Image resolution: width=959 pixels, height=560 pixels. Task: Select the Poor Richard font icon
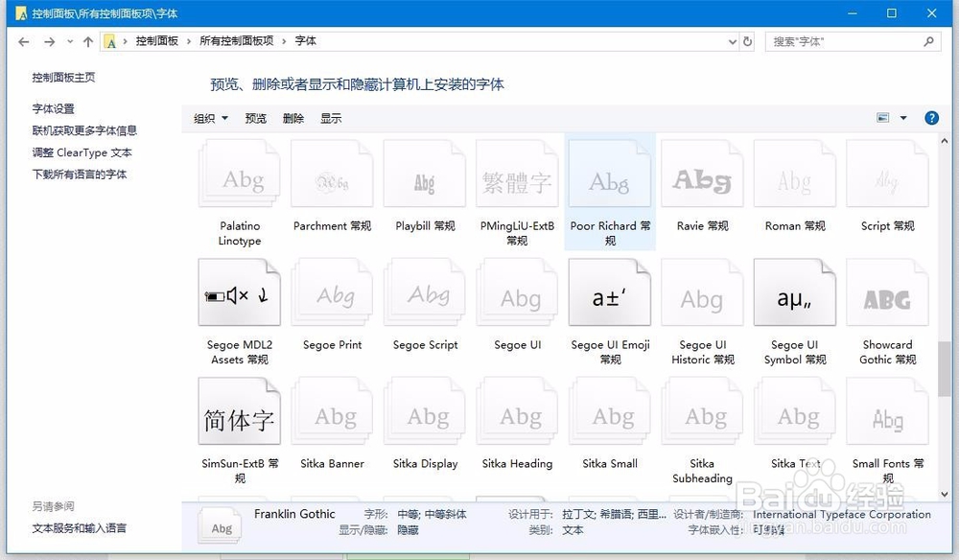pyautogui.click(x=610, y=175)
